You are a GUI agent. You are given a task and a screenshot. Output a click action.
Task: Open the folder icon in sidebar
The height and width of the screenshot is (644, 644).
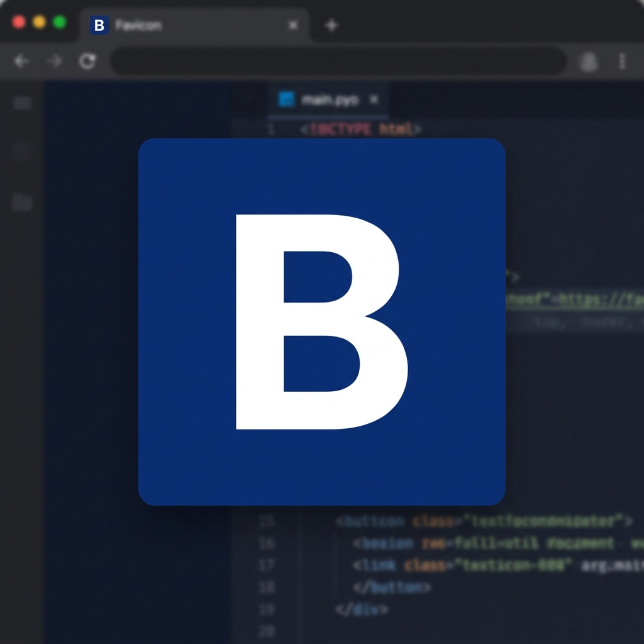click(23, 202)
